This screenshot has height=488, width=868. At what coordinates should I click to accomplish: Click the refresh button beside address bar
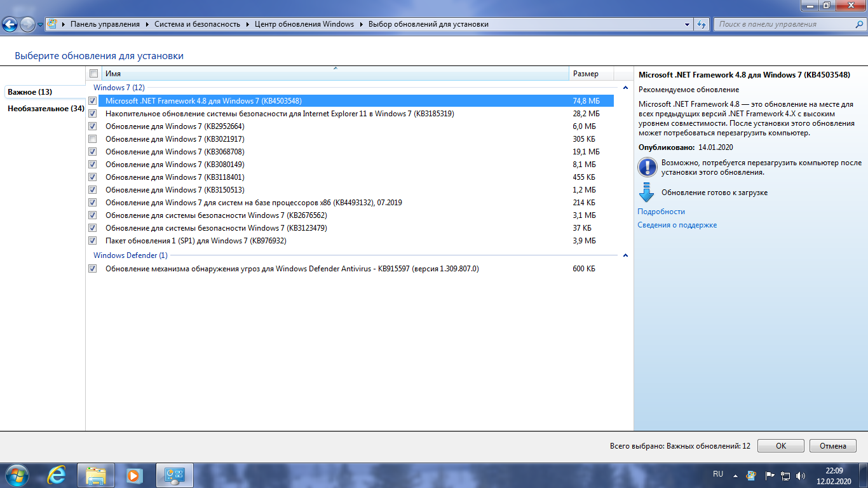[x=702, y=24]
